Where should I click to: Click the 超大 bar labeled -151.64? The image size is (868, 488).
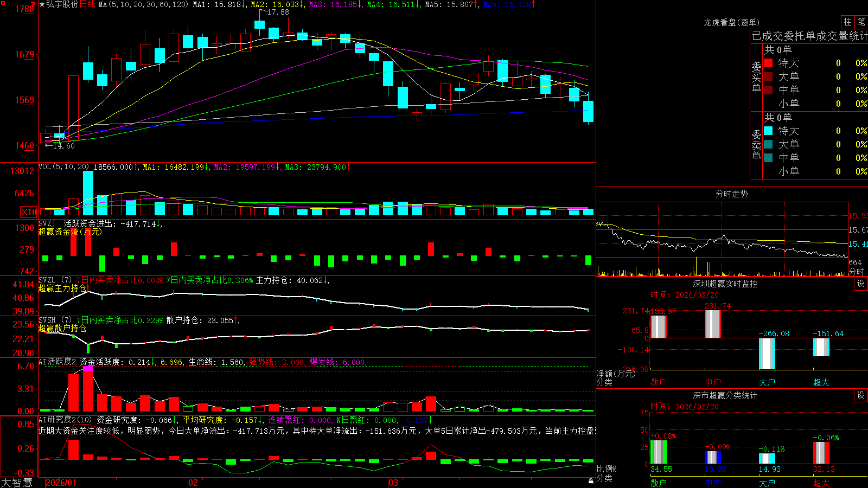821,347
